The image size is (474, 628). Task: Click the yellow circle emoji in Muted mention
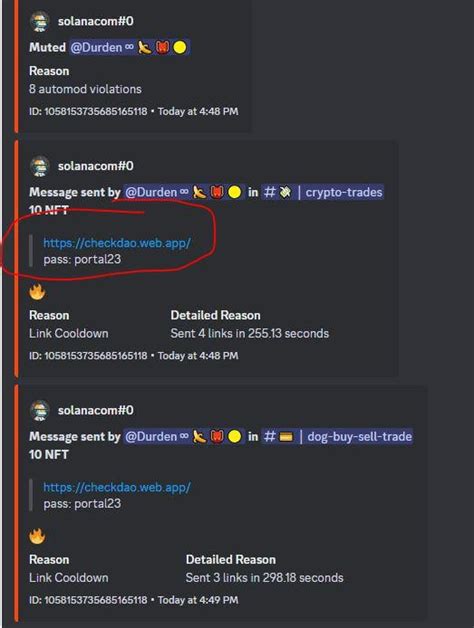click(x=180, y=48)
